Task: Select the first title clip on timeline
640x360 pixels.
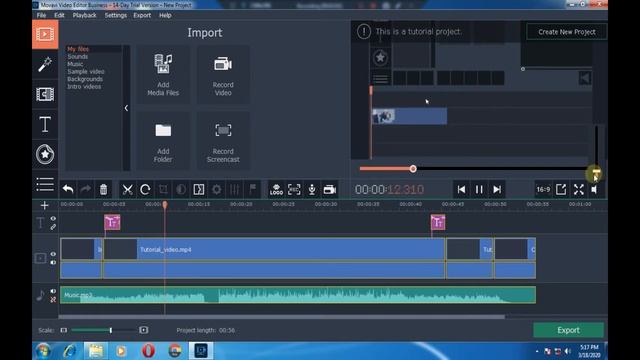Action: [x=112, y=222]
